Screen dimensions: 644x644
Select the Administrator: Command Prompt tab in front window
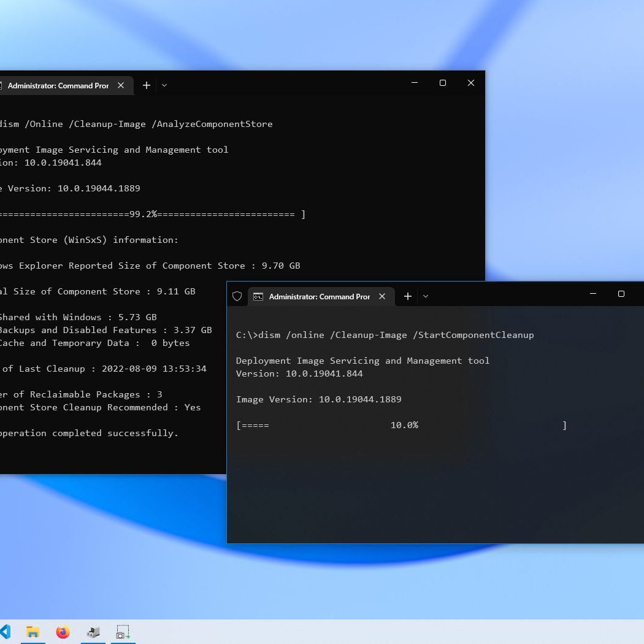pyautogui.click(x=321, y=296)
